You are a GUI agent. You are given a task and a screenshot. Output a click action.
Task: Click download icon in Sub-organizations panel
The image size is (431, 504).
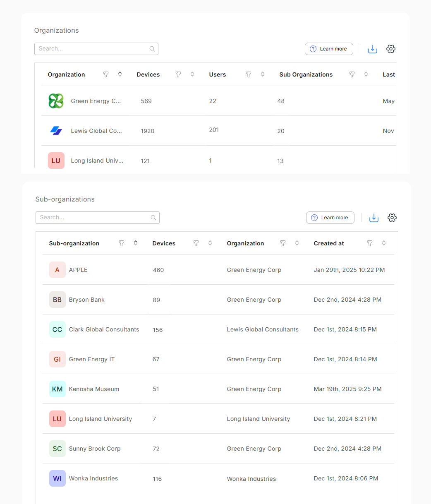(374, 218)
